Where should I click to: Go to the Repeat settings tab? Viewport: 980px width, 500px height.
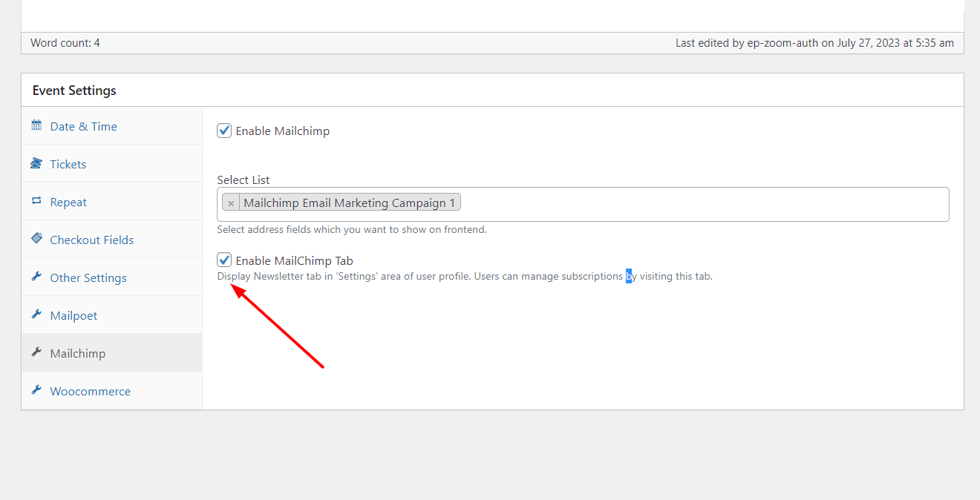(x=68, y=203)
